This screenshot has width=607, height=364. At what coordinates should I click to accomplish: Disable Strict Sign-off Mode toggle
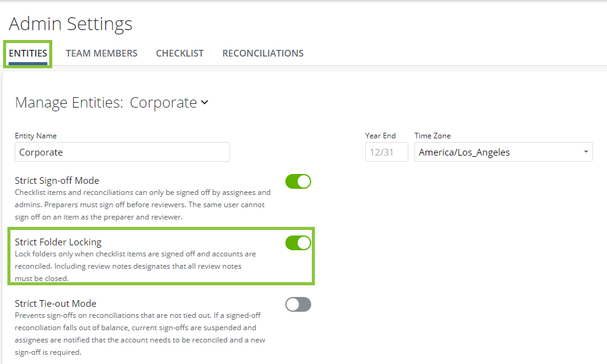(298, 181)
